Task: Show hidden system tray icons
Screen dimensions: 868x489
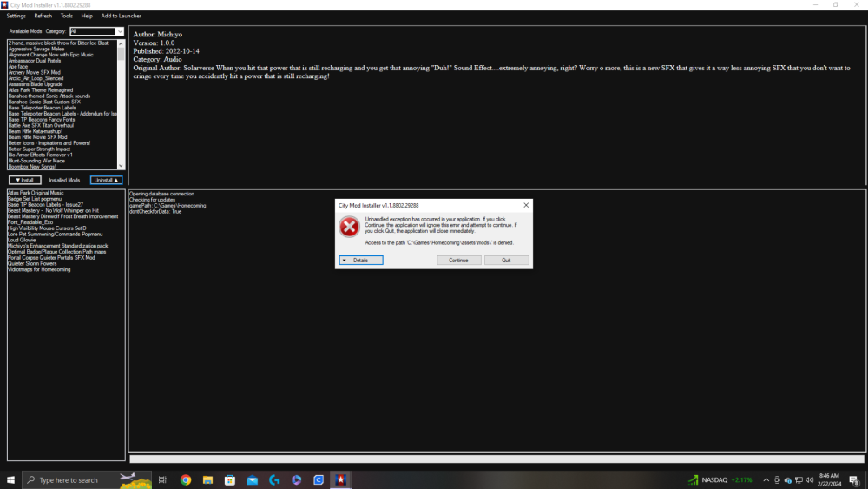Action: 766,479
